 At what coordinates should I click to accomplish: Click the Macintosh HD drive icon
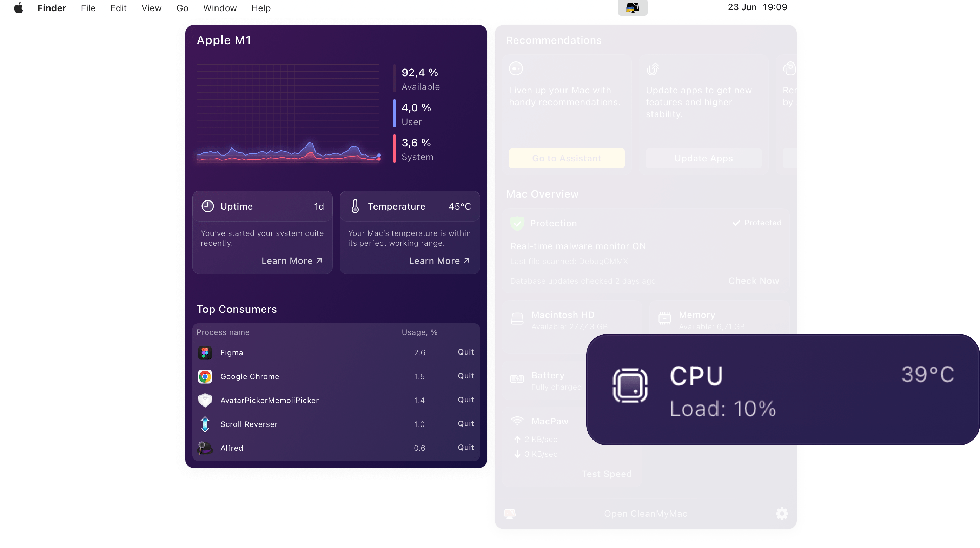pos(517,319)
